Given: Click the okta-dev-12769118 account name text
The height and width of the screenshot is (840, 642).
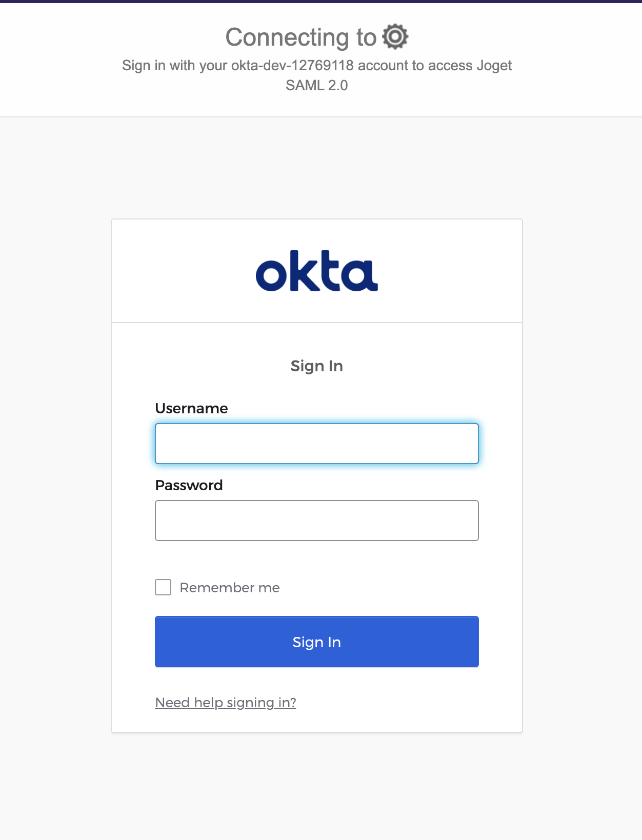Looking at the screenshot, I should point(292,66).
